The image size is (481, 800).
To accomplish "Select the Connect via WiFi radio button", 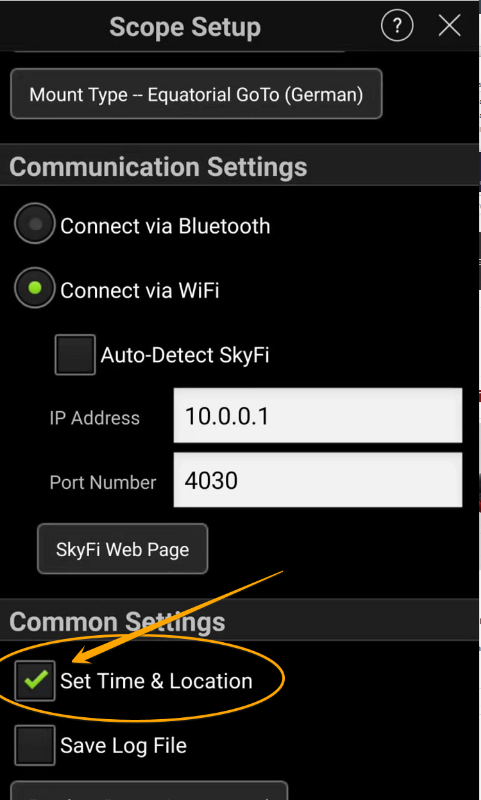I will 34,288.
